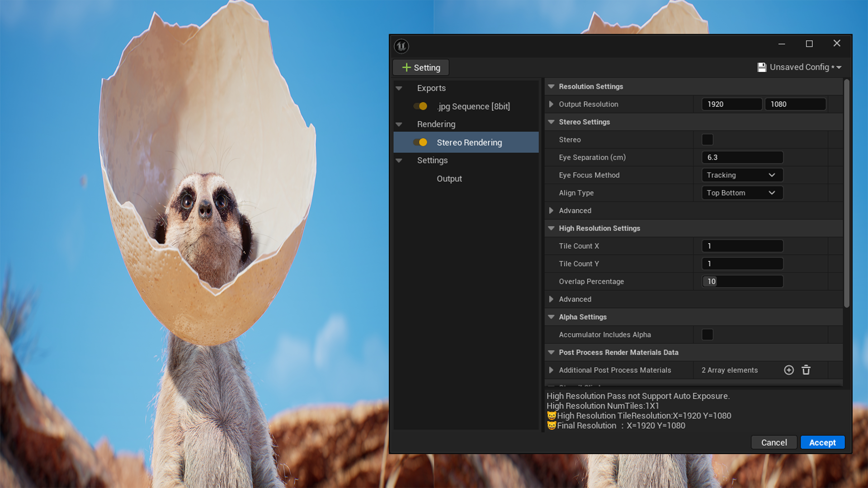Expand the Output Resolution row
This screenshot has height=488, width=868.
pyautogui.click(x=551, y=104)
